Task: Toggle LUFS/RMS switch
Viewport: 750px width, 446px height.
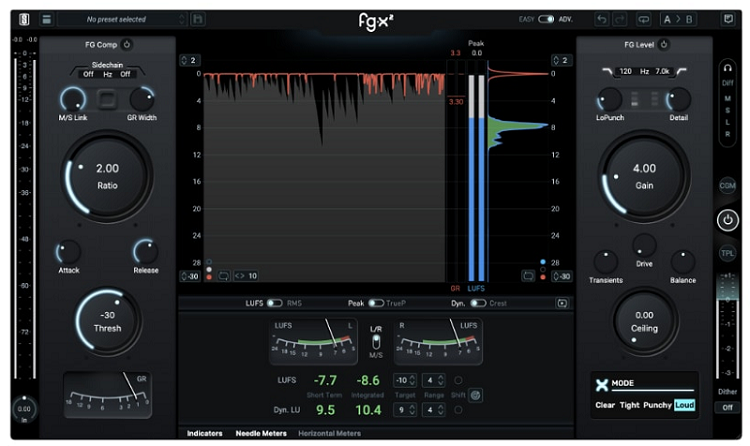Action: click(x=275, y=303)
